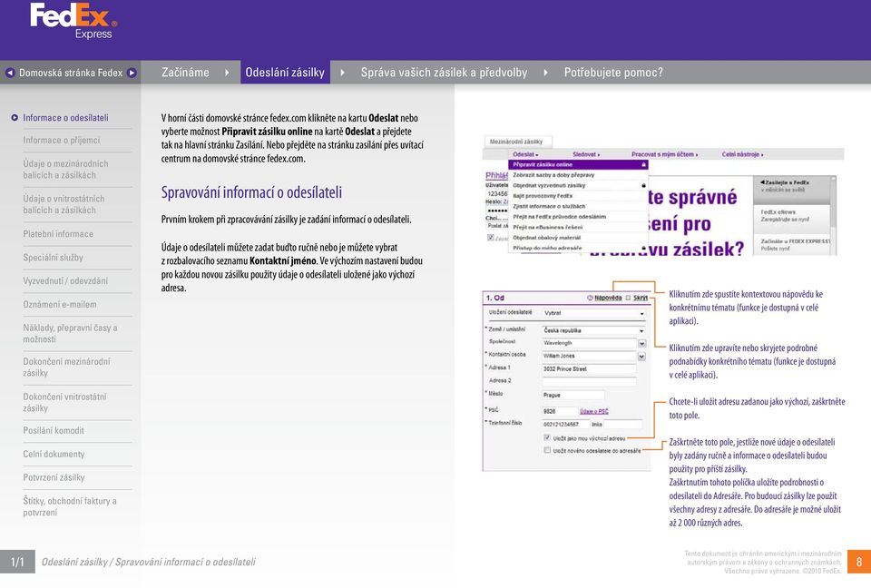Open Posílání komodit sidebar item
871x588 pixels.
tap(54, 431)
